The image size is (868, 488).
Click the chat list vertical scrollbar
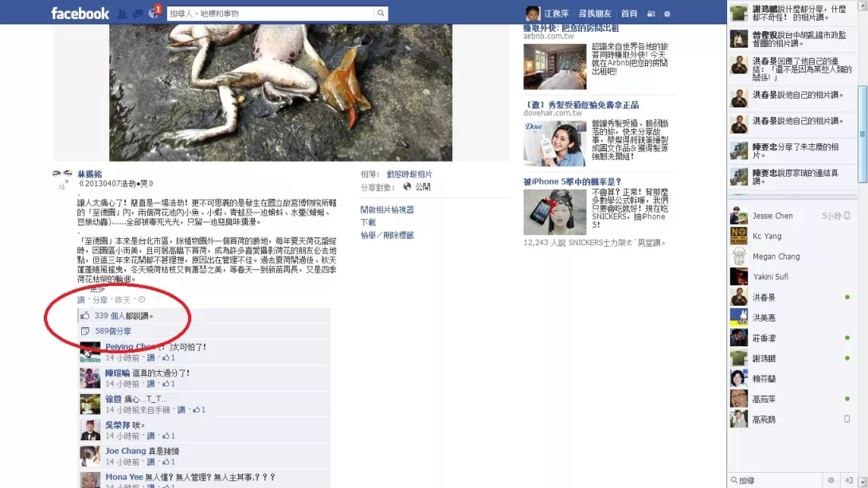click(862, 134)
